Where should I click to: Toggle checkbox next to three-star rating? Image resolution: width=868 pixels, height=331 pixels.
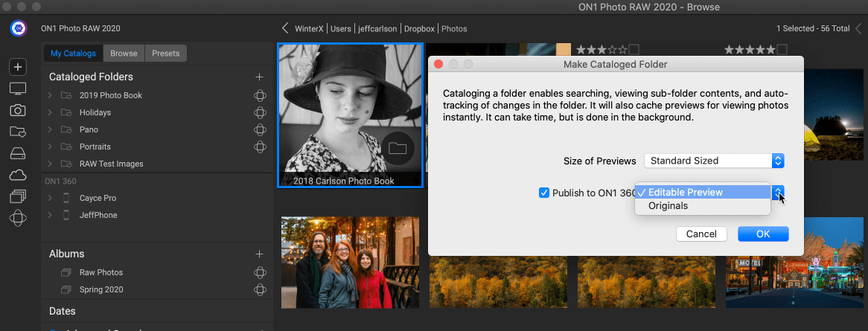pos(634,50)
